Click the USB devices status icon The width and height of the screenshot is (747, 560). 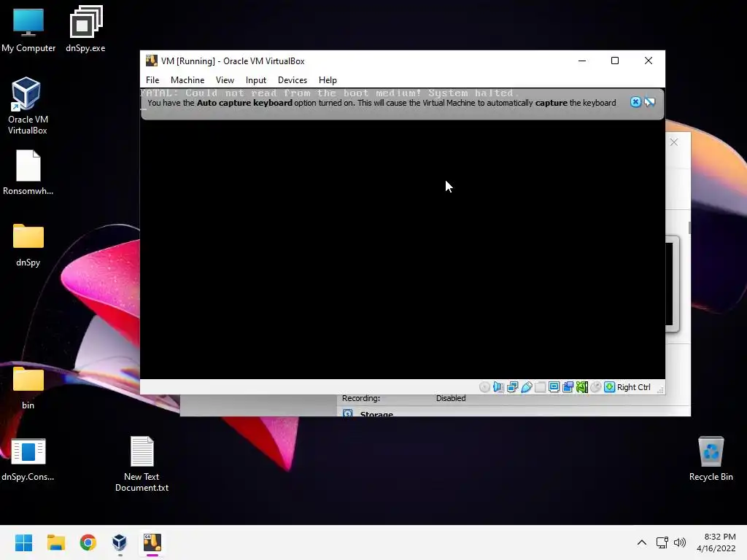[527, 387]
